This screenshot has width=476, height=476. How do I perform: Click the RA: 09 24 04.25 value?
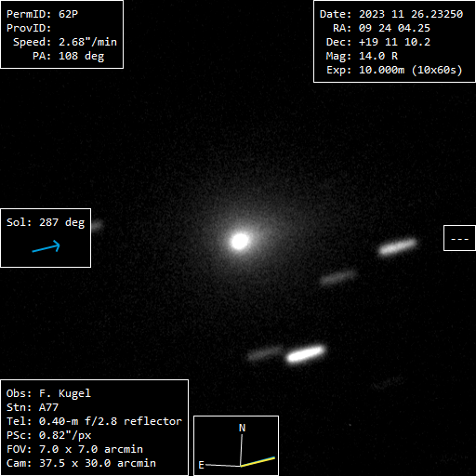381,28
